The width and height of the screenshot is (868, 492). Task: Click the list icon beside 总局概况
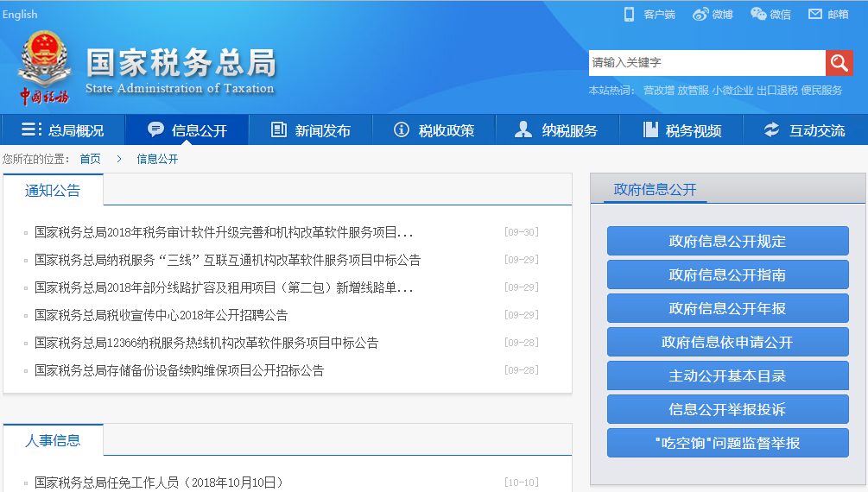click(x=32, y=129)
